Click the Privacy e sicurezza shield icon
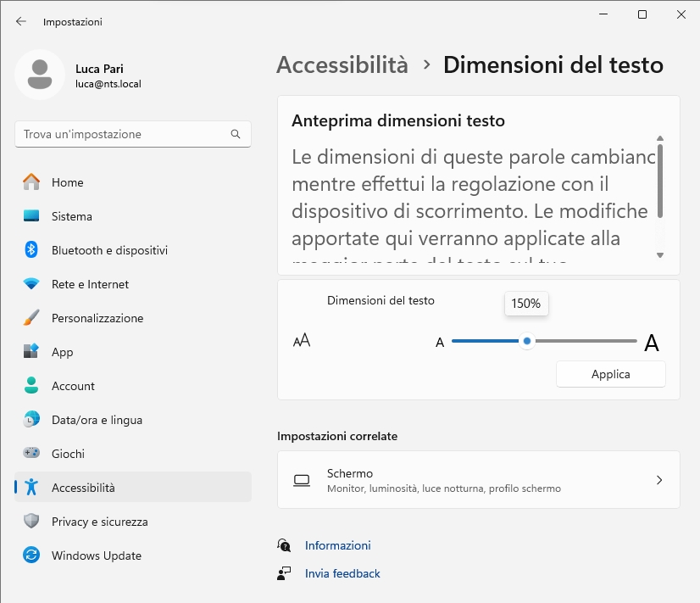The width and height of the screenshot is (700, 603). [x=31, y=522]
